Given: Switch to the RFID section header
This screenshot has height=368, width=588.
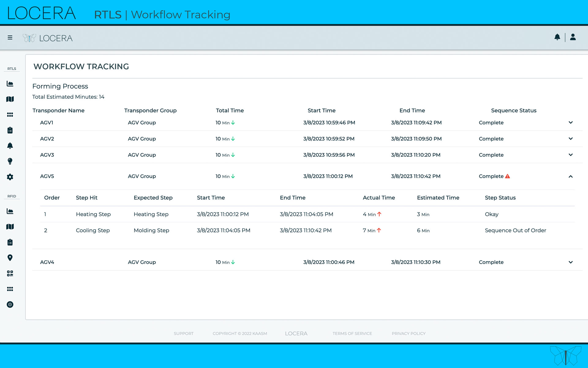Looking at the screenshot, I should (x=12, y=196).
